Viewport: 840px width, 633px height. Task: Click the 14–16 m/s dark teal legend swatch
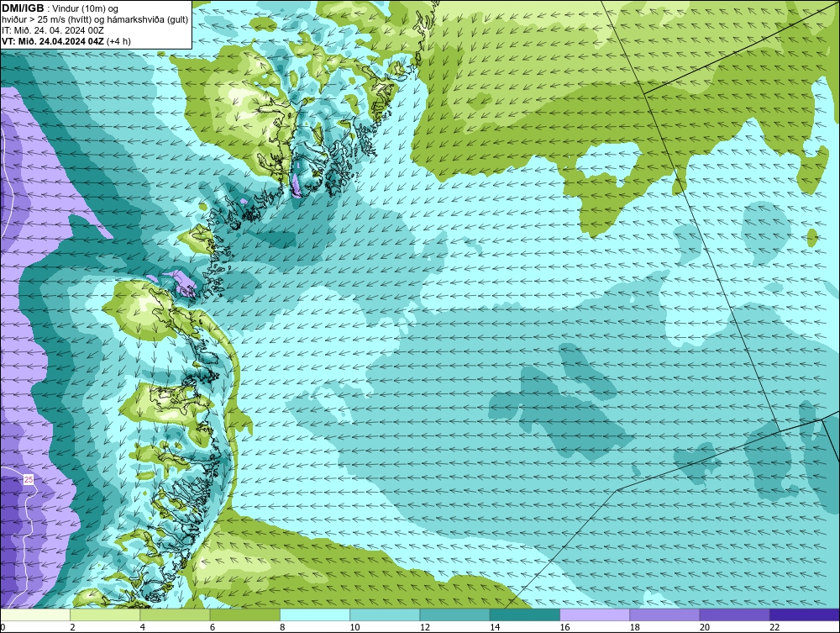click(524, 615)
